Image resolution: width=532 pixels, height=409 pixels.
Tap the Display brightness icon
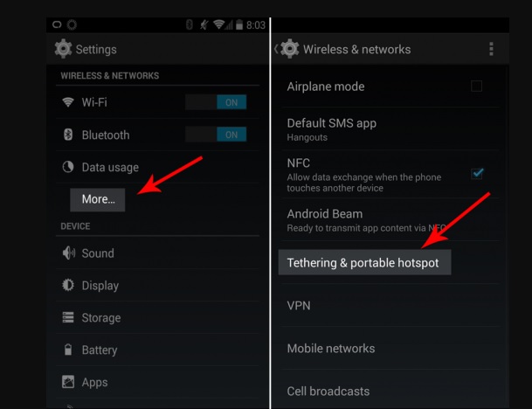pyautogui.click(x=68, y=285)
